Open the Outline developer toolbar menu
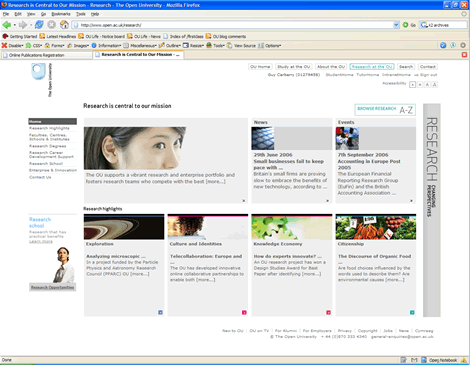The width and height of the screenshot is (470, 365). [x=170, y=45]
